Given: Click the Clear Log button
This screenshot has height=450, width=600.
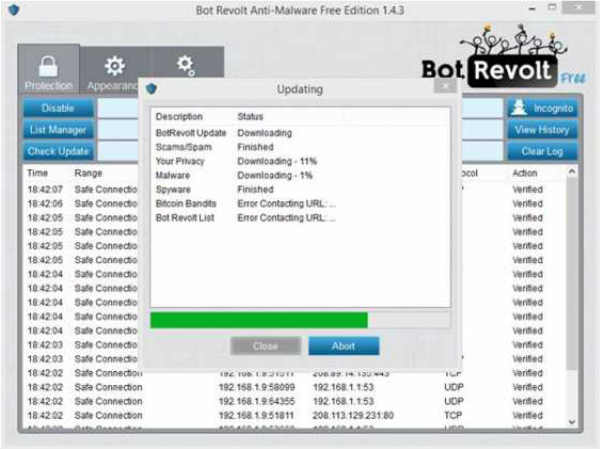Looking at the screenshot, I should 542,152.
